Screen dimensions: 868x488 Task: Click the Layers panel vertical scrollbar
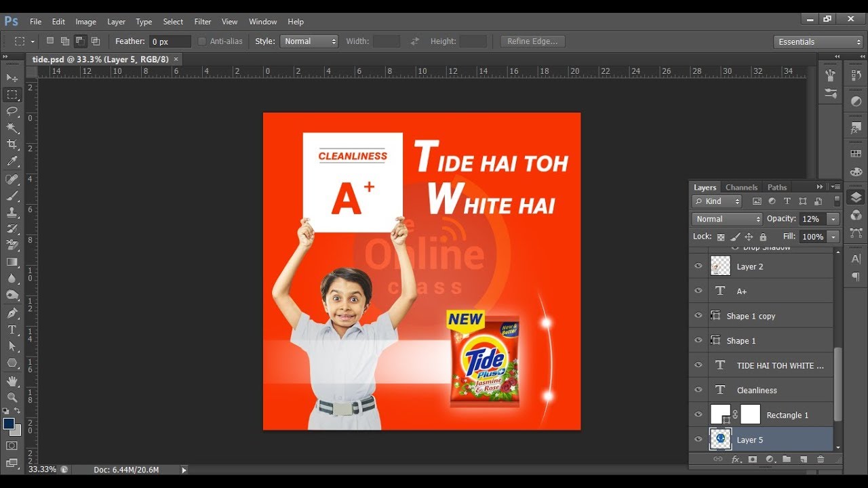[837, 384]
